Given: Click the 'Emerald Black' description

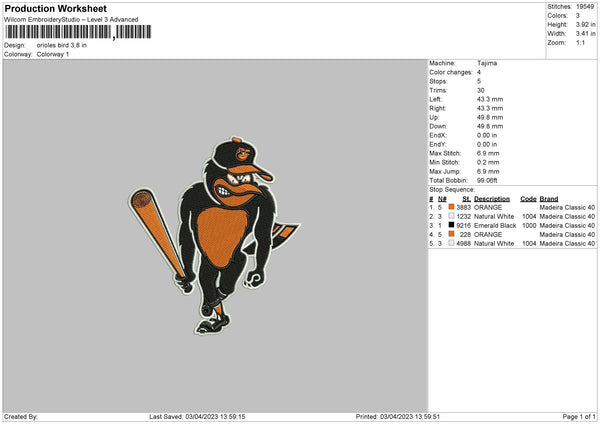Looking at the screenshot, I should point(495,225).
